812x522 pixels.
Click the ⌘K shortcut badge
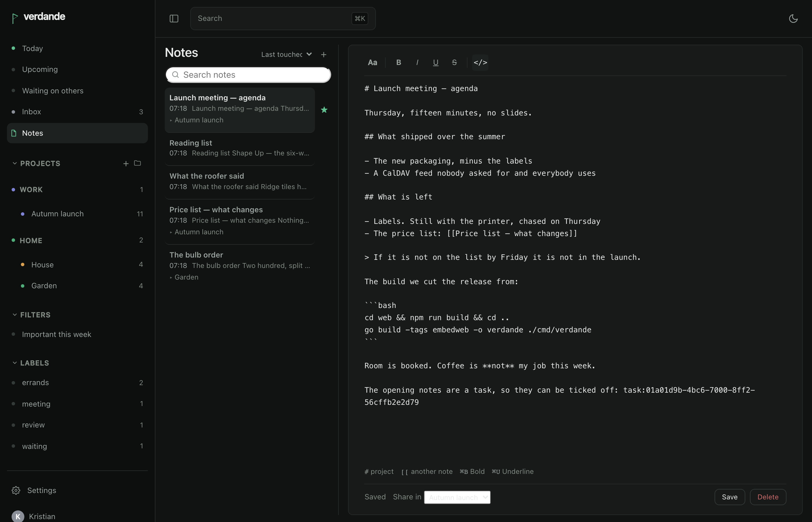coord(360,18)
